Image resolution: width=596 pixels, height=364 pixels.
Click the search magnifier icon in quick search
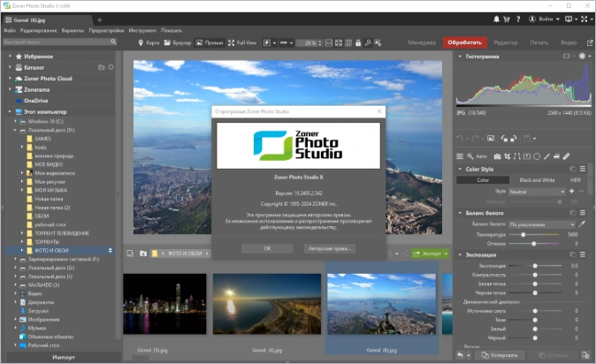point(111,42)
